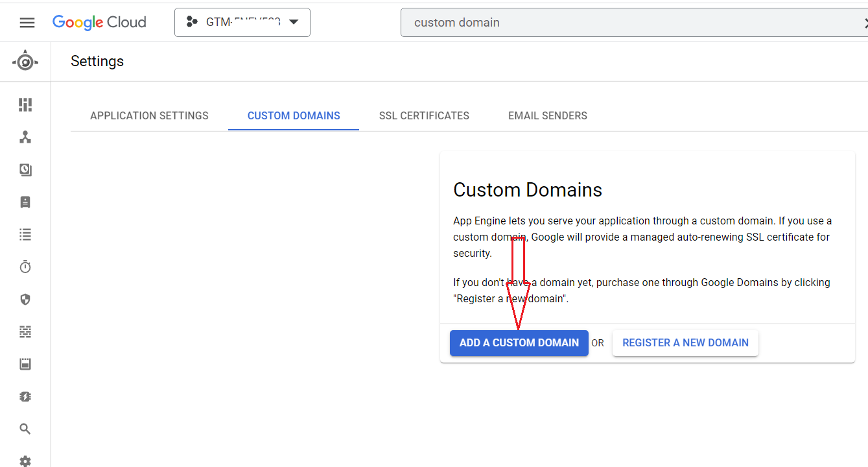
Task: Click the Register a New Domain button
Action: 685,343
